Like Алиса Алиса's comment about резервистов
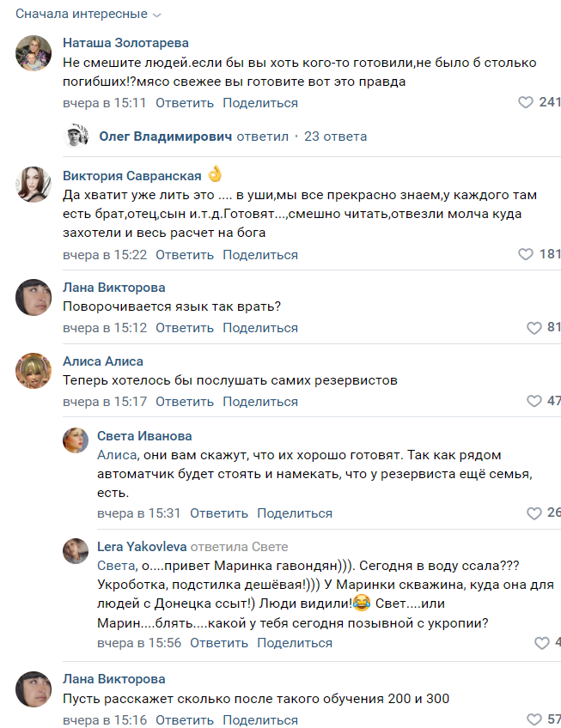Image resolution: width=561 pixels, height=728 pixels. (x=534, y=402)
